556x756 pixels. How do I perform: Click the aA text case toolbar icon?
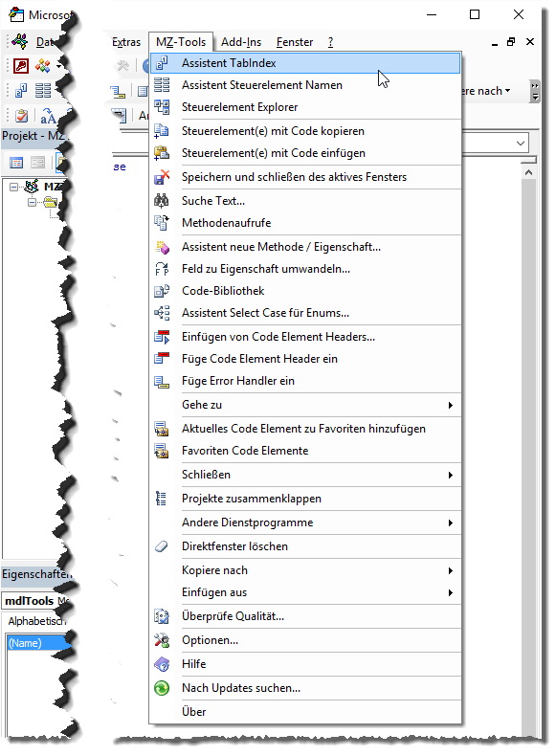point(48,116)
